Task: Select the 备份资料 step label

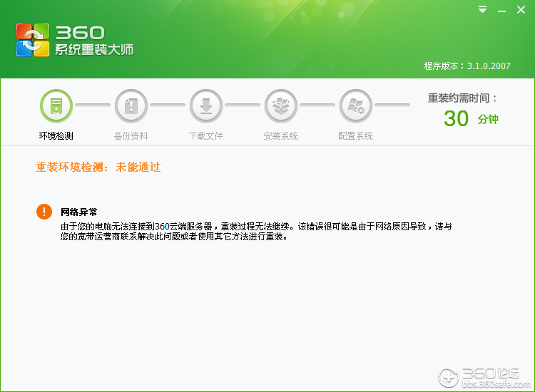Action: coord(131,136)
